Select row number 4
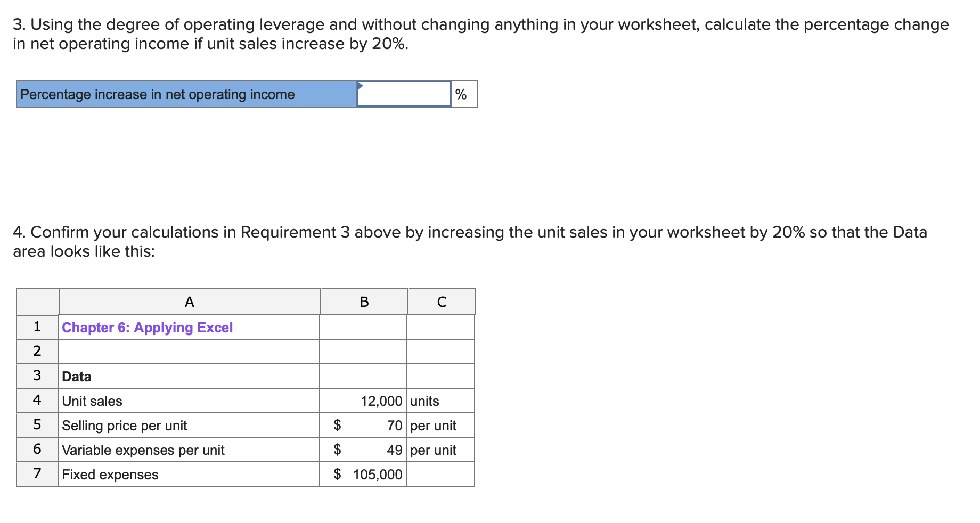This screenshot has width=980, height=523. [x=37, y=401]
